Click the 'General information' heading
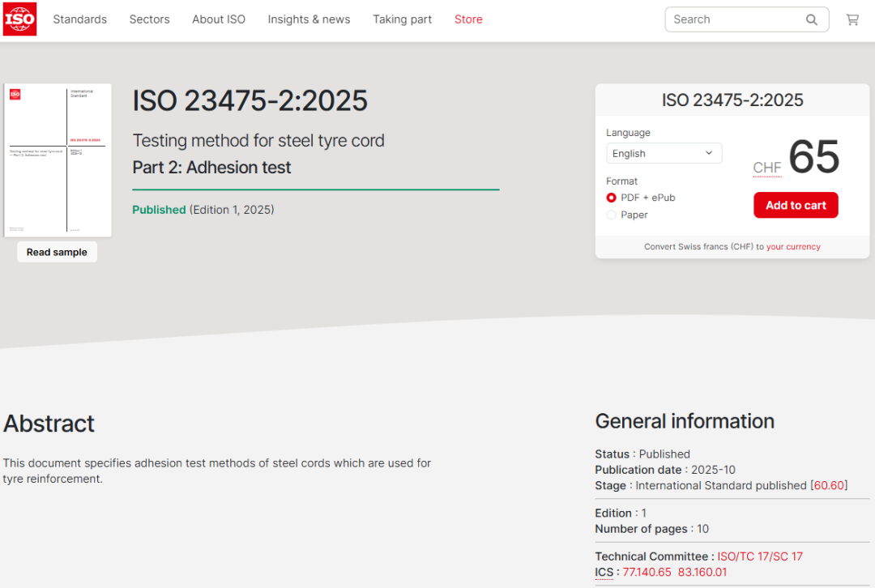The height and width of the screenshot is (588, 875). click(x=685, y=421)
